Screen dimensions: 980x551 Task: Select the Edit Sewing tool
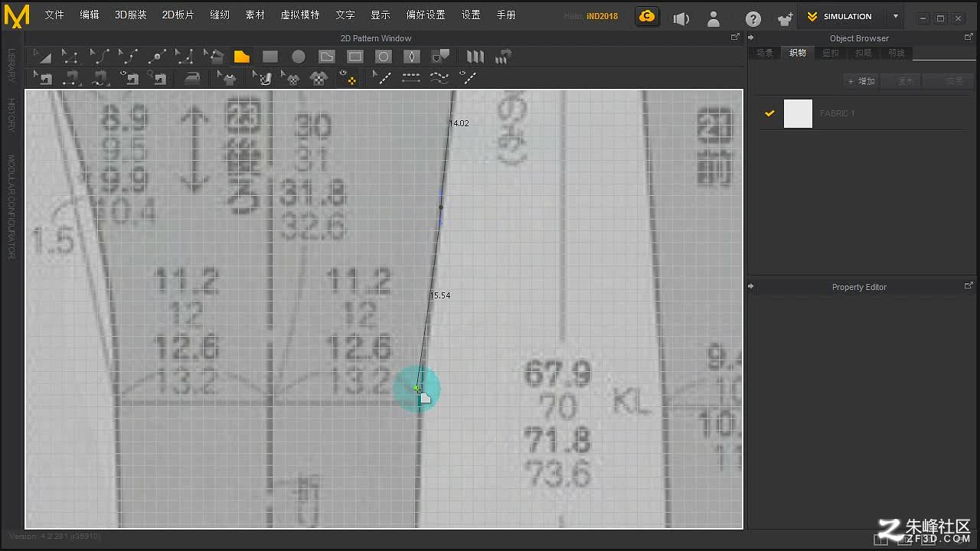(x=43, y=77)
